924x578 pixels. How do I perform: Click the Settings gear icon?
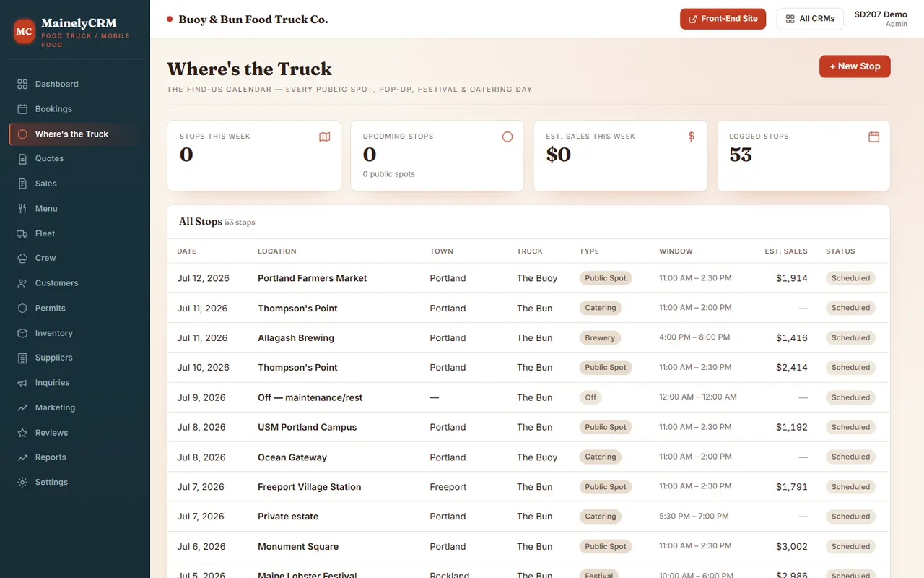pyautogui.click(x=22, y=482)
